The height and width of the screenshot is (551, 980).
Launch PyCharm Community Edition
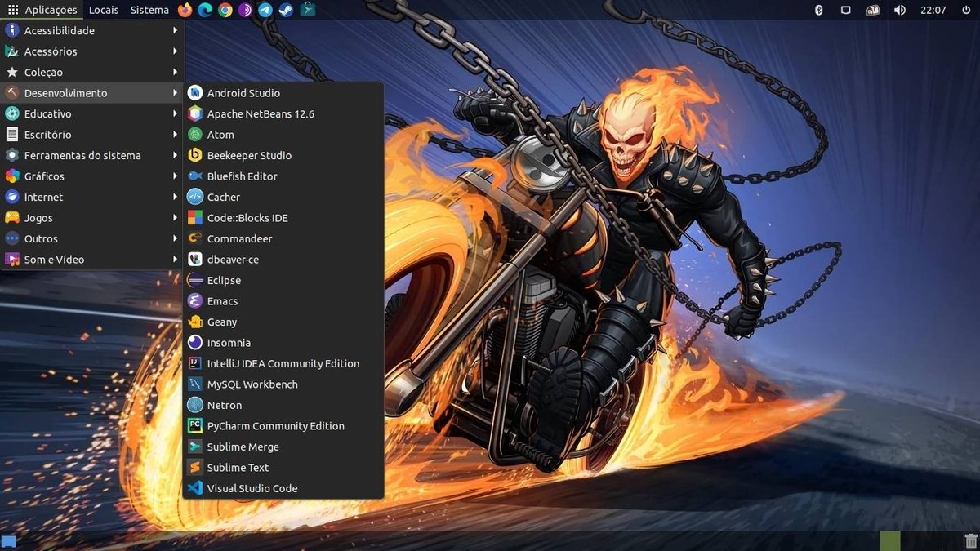pyautogui.click(x=283, y=426)
